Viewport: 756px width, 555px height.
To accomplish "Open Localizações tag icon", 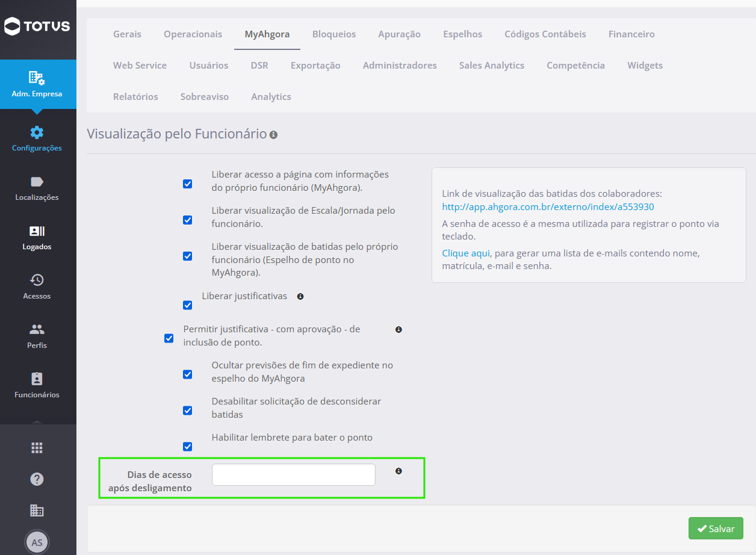I will tap(37, 182).
